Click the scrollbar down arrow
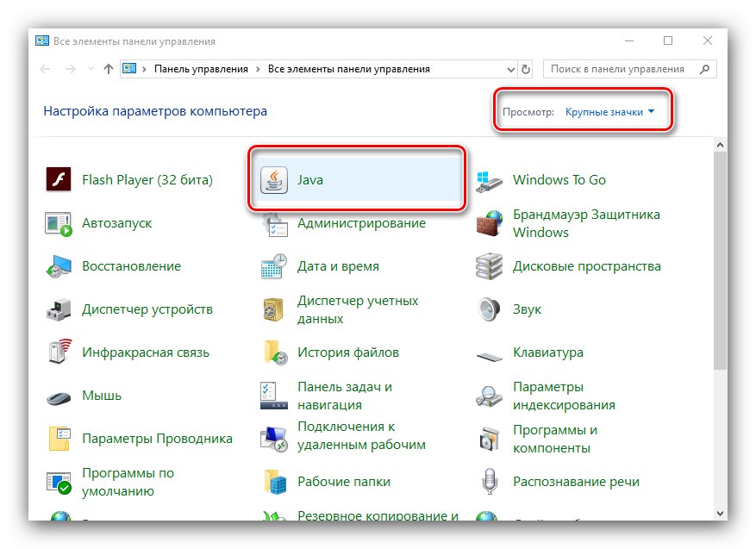The height and width of the screenshot is (549, 756). (720, 514)
